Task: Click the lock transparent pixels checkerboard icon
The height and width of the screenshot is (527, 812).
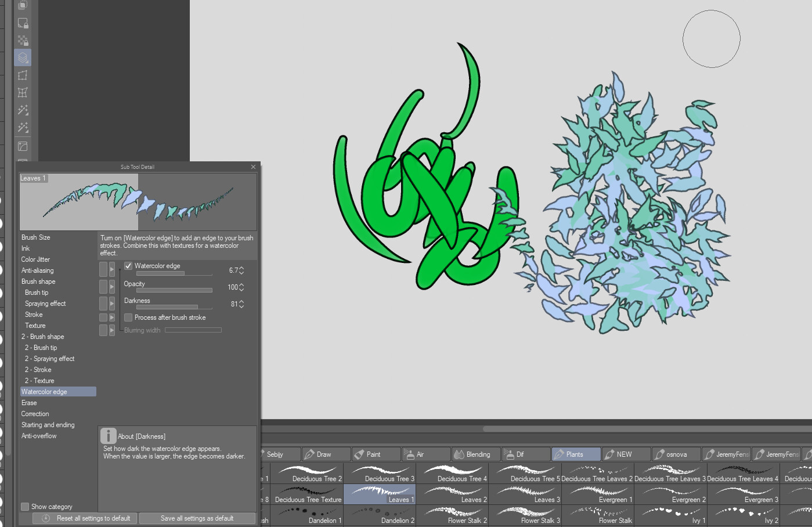Action: [23, 41]
